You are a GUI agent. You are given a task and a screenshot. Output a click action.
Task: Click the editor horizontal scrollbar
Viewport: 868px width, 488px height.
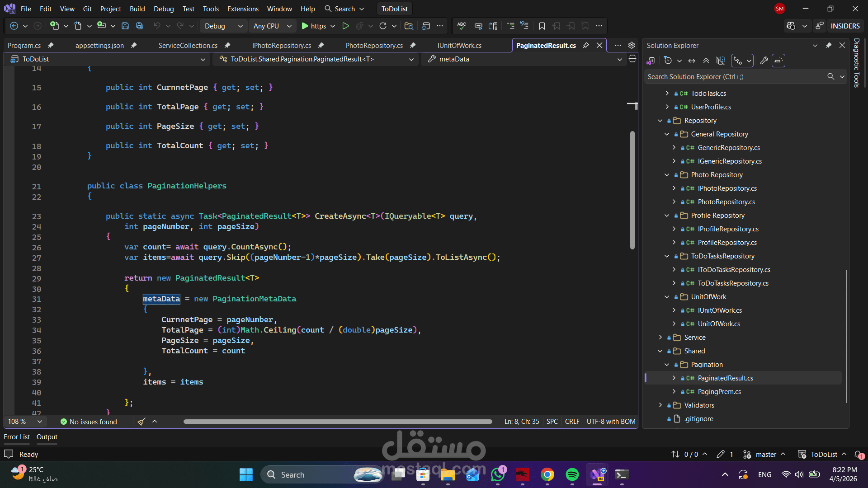point(337,422)
